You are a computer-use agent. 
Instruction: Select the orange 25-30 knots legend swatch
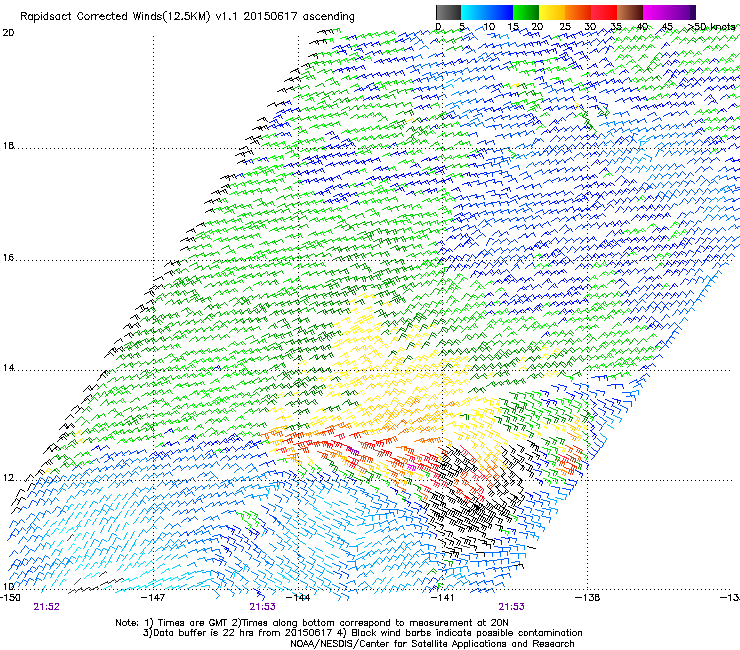click(x=578, y=12)
